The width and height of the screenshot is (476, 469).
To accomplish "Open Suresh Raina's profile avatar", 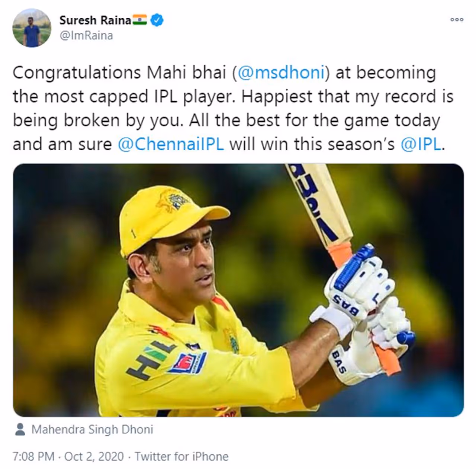I will click(x=32, y=28).
